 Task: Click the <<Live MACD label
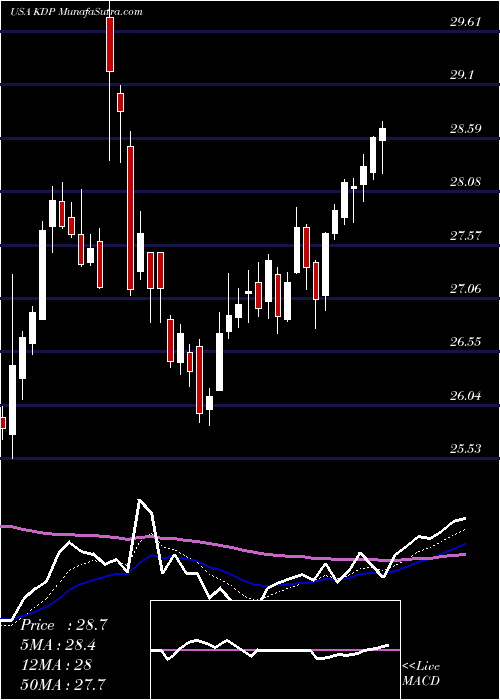[421, 674]
